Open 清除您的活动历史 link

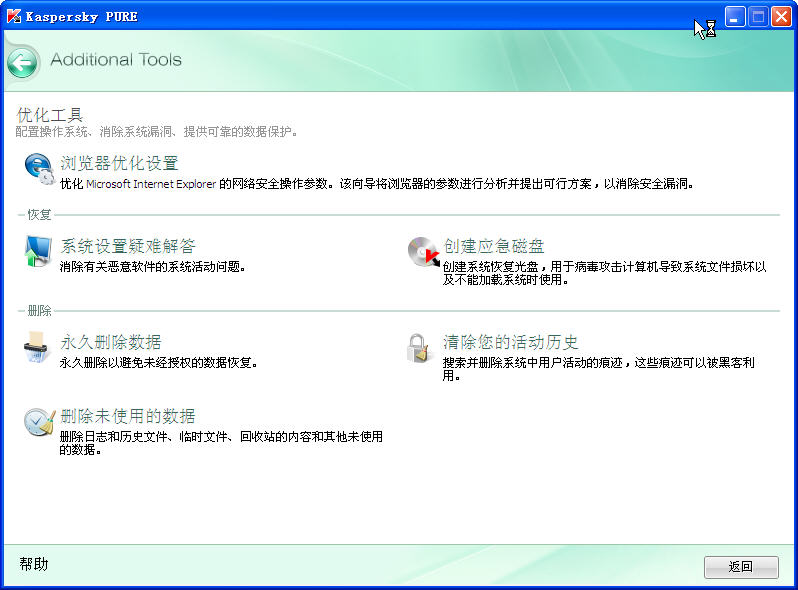(511, 342)
